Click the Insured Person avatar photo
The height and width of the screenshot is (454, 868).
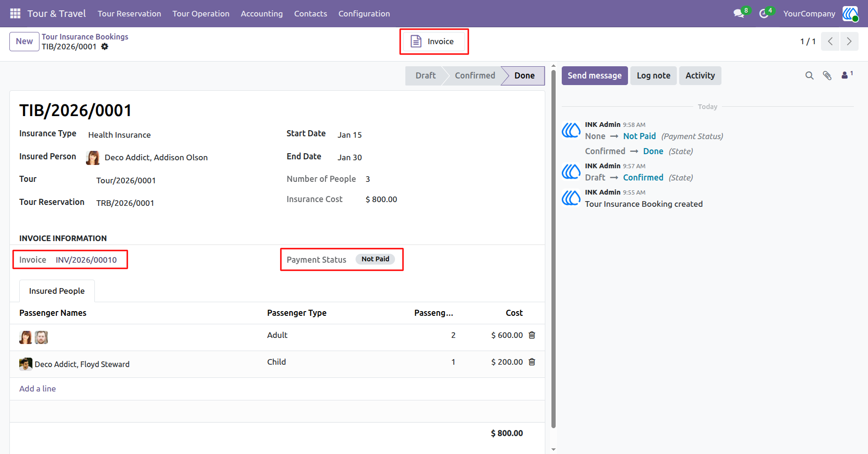[93, 158]
